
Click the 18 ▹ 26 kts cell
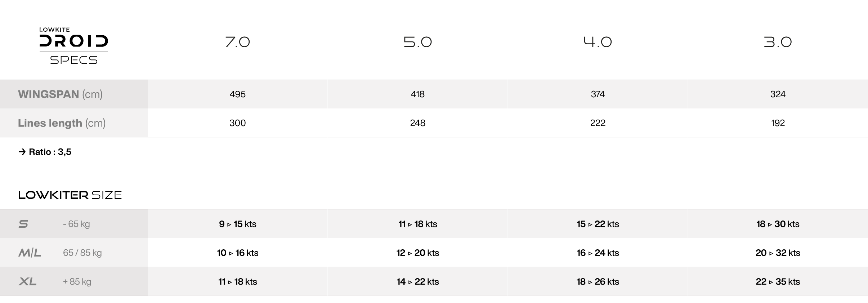tap(598, 282)
